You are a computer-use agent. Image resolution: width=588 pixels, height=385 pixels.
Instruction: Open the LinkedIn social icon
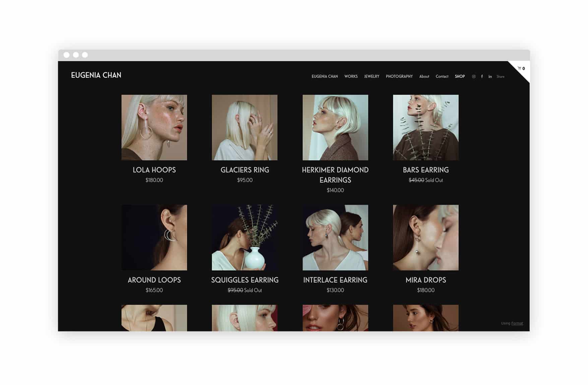pyautogui.click(x=490, y=77)
